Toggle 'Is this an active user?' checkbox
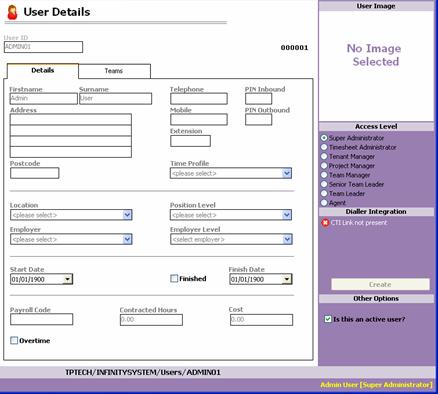 click(x=328, y=319)
